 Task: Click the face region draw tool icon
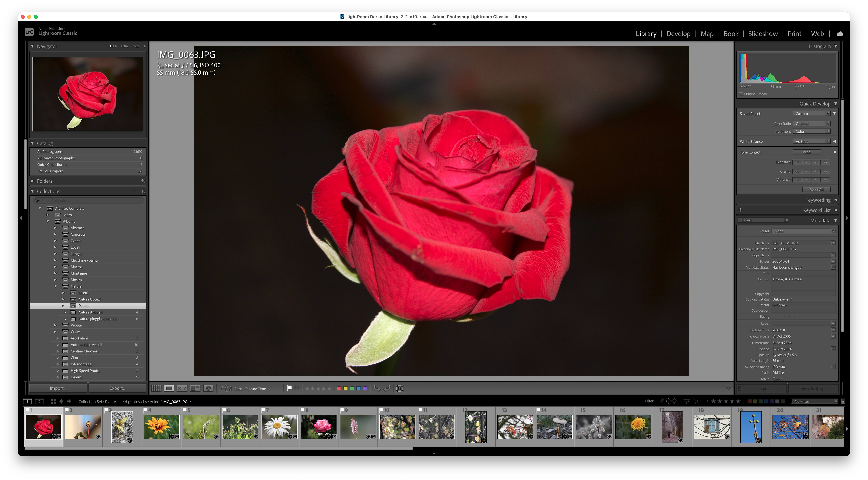click(399, 388)
